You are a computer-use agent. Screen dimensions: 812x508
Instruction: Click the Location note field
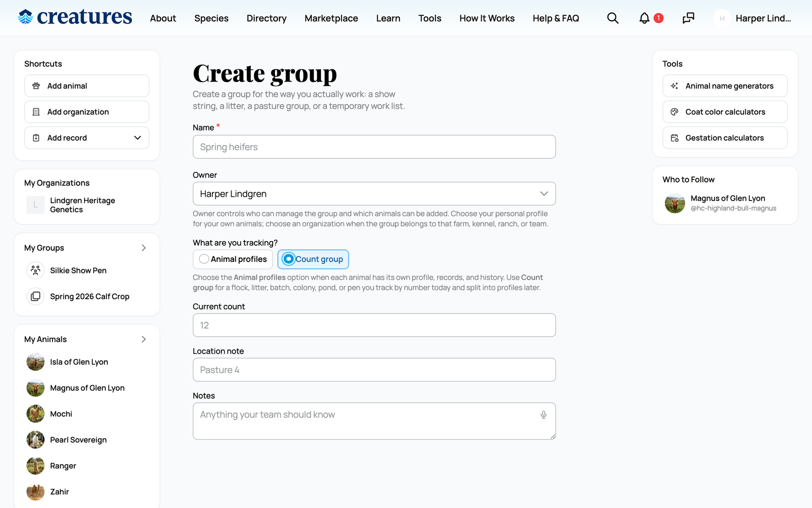(x=374, y=370)
